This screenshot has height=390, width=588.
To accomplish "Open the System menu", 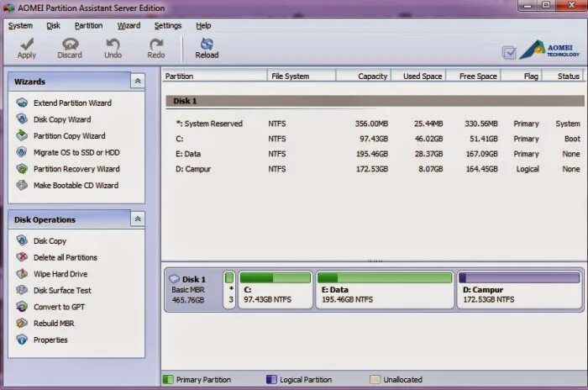I will (20, 25).
